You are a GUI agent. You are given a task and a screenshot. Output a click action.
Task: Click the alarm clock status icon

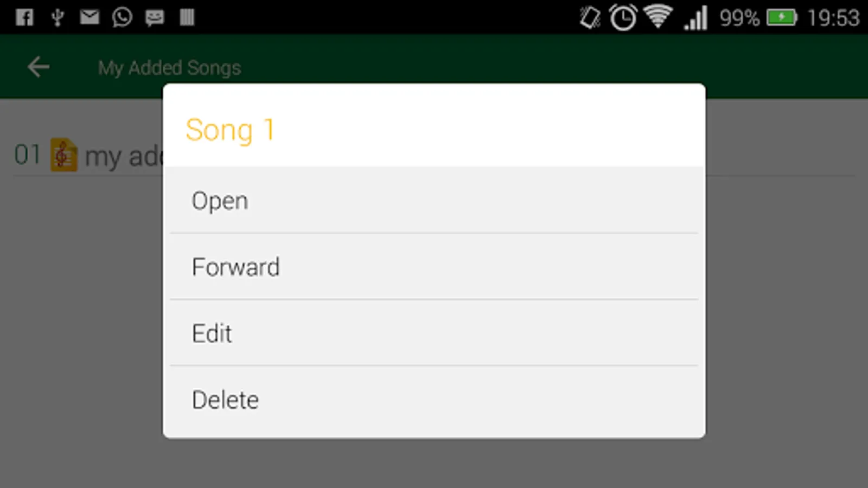(623, 17)
